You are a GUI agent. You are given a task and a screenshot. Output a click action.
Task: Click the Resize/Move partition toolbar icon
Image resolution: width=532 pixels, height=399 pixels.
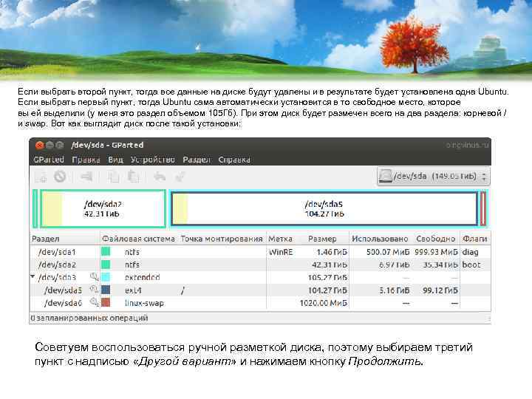(86, 177)
